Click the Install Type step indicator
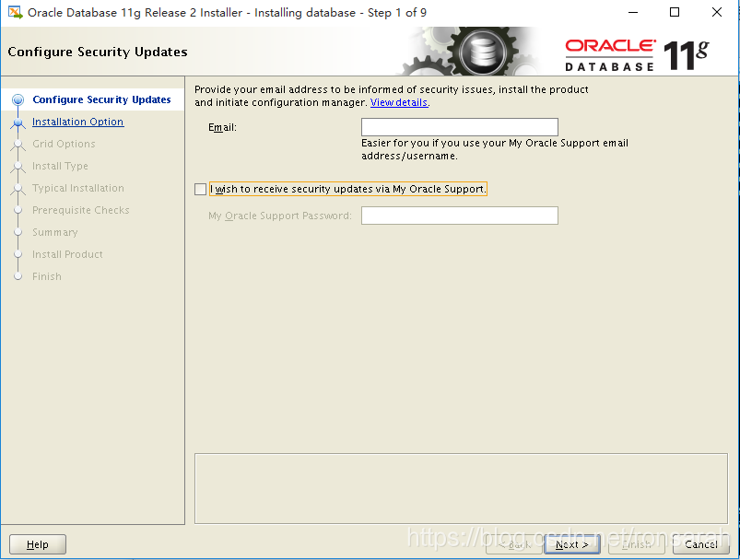Image resolution: width=740 pixels, height=560 pixels. [x=18, y=166]
